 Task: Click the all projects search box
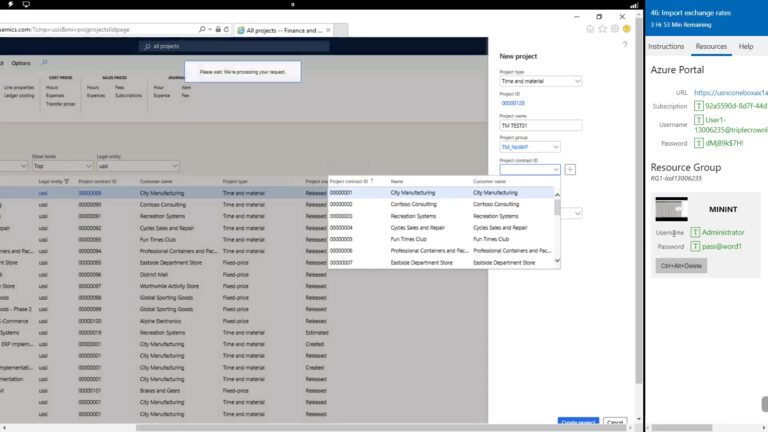[x=235, y=47]
